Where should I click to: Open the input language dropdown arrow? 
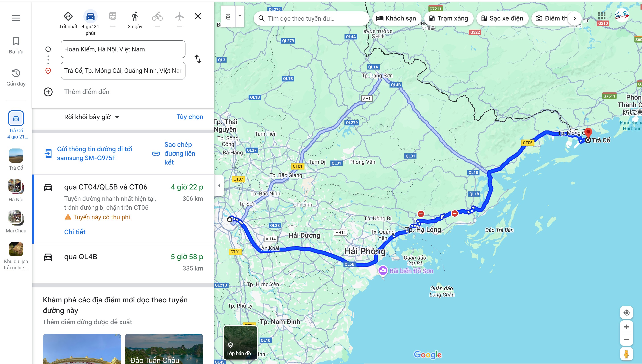click(x=240, y=16)
